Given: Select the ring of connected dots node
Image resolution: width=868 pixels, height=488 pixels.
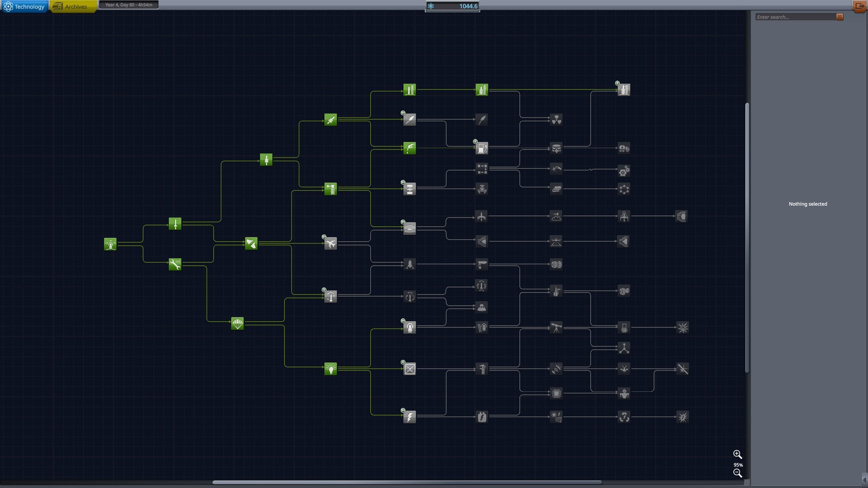Looking at the screenshot, I should (624, 189).
